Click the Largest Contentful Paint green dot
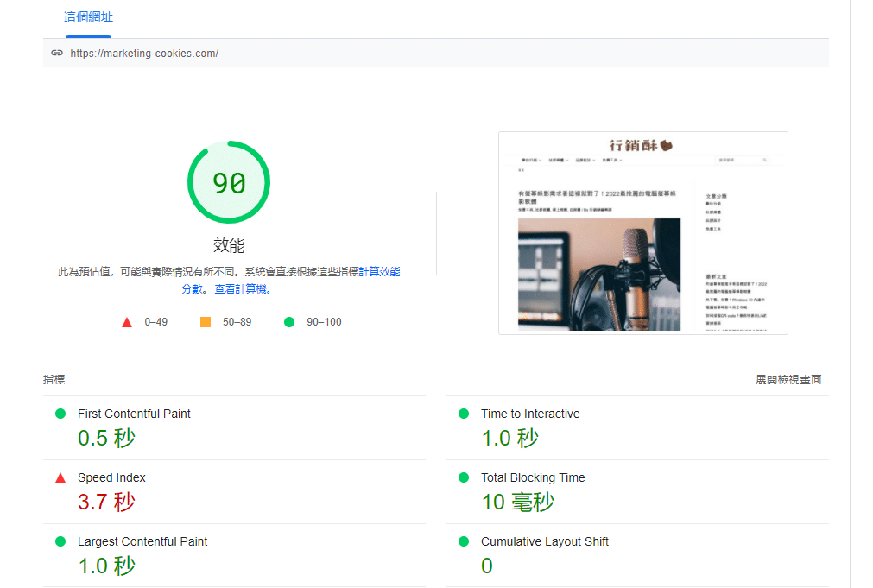Image resolution: width=873 pixels, height=588 pixels. pos(60,541)
